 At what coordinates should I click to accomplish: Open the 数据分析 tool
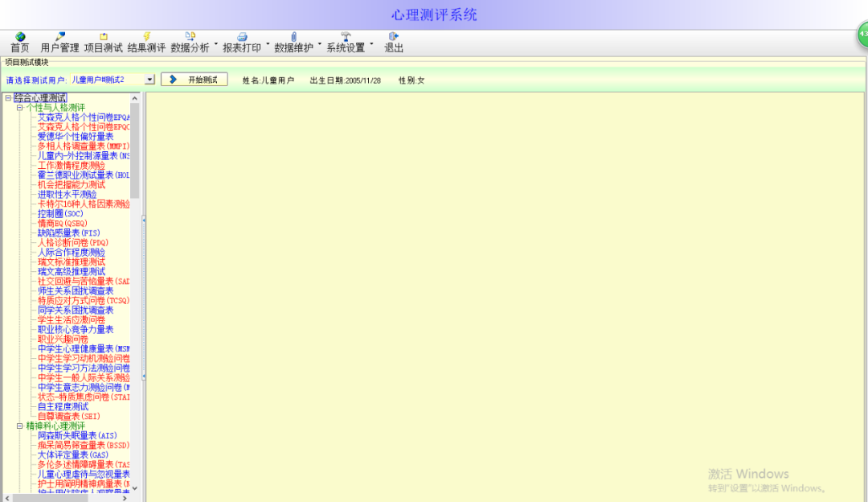point(191,39)
